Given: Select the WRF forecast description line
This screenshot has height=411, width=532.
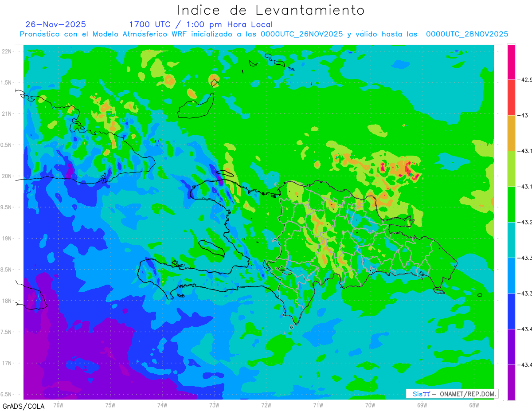Looking at the screenshot, I should pyautogui.click(x=264, y=34).
